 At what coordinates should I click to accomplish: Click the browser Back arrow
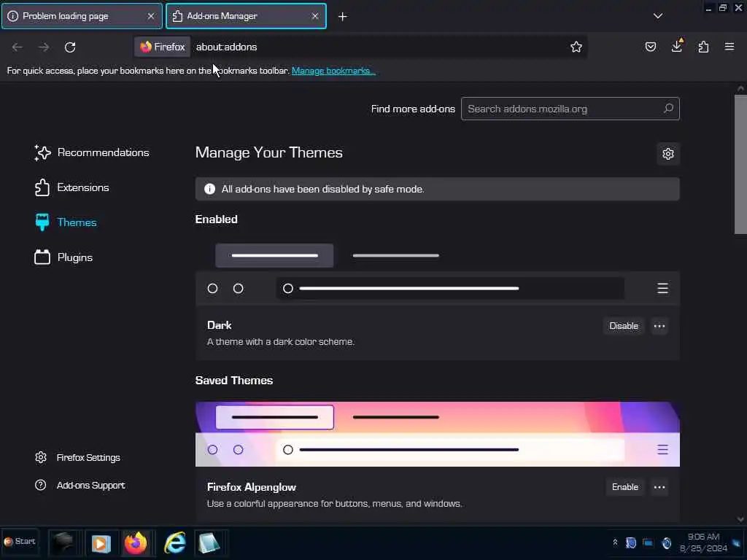point(18,47)
